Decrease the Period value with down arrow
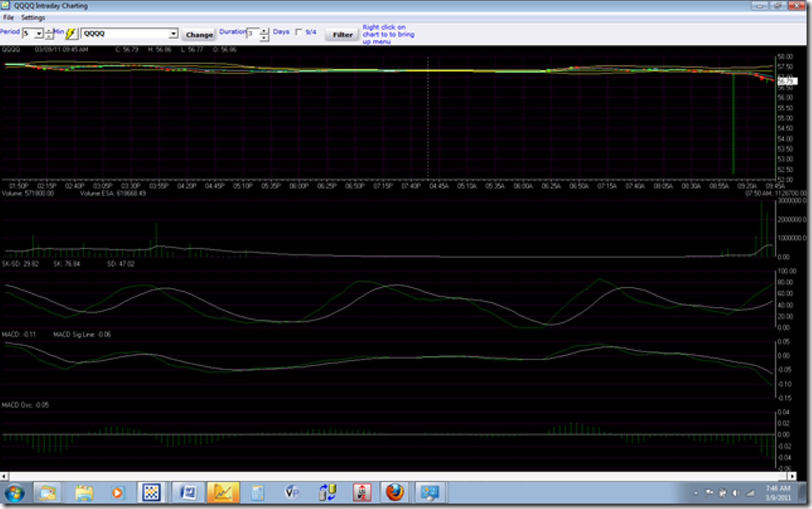The height and width of the screenshot is (509, 812). tap(49, 37)
